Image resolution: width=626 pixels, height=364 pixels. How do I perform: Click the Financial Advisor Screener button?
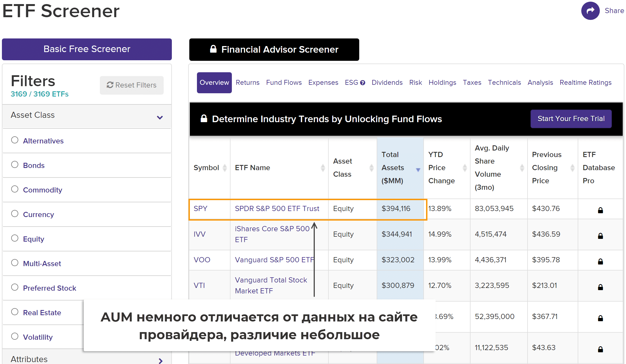[274, 50]
